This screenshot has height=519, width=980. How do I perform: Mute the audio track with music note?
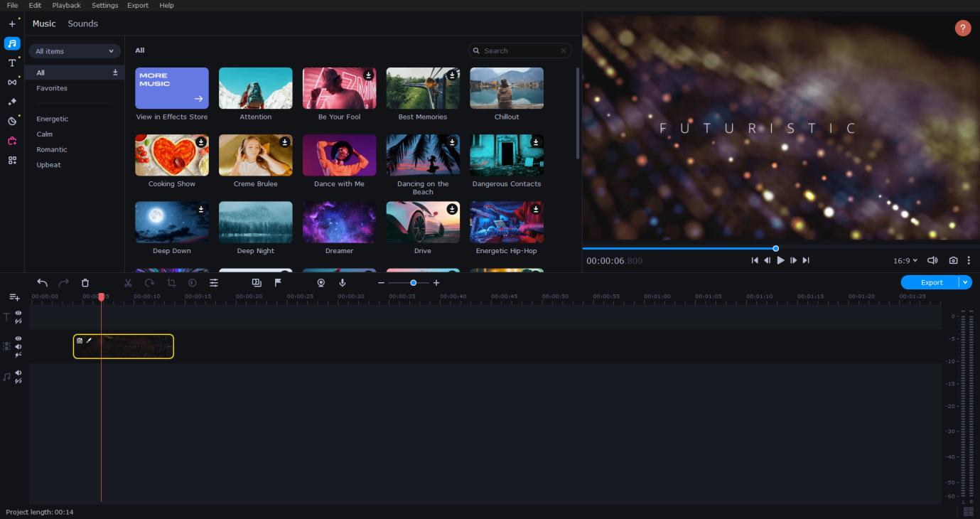coord(18,373)
